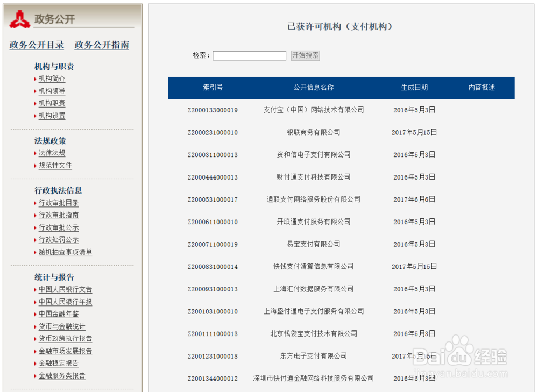Open 金融服务类报告 link
The image size is (538, 392).
point(62,375)
